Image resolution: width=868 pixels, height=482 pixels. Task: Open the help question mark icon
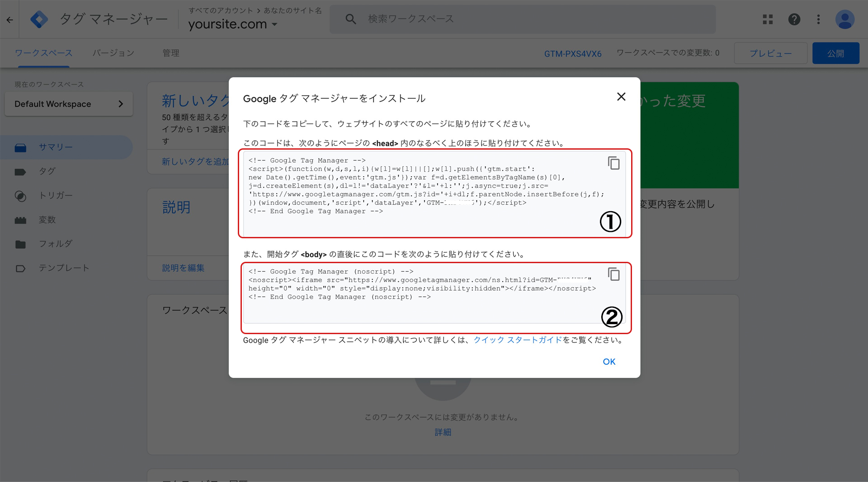click(794, 19)
